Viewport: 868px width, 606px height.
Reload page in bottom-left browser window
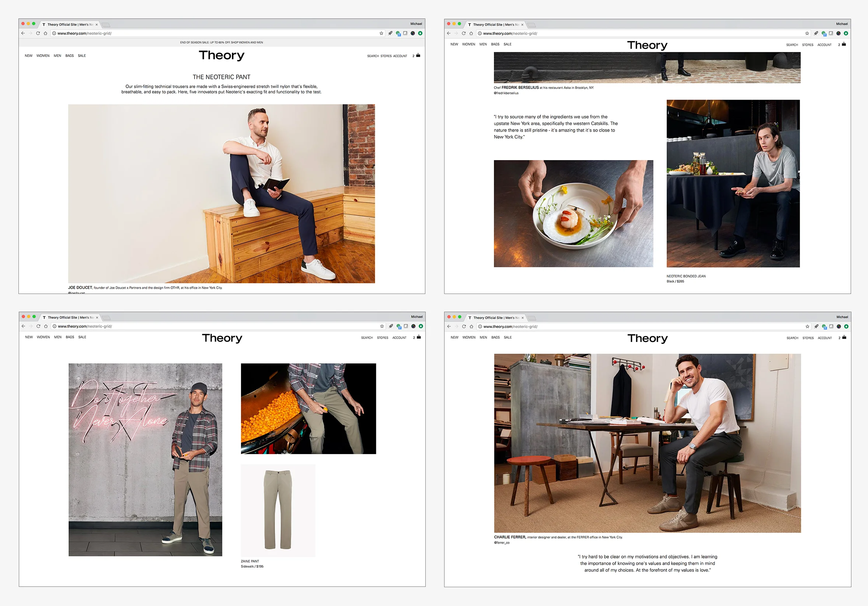pyautogui.click(x=38, y=326)
